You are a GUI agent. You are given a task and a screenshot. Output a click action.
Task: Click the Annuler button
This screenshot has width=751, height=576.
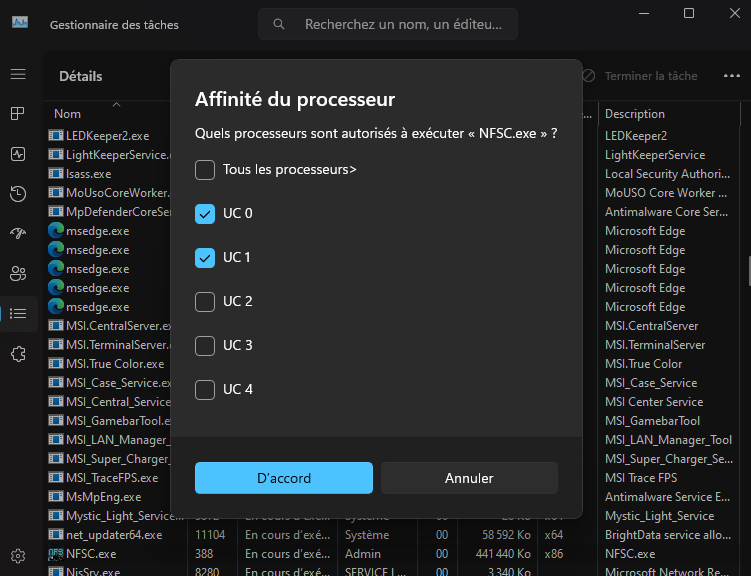point(469,478)
